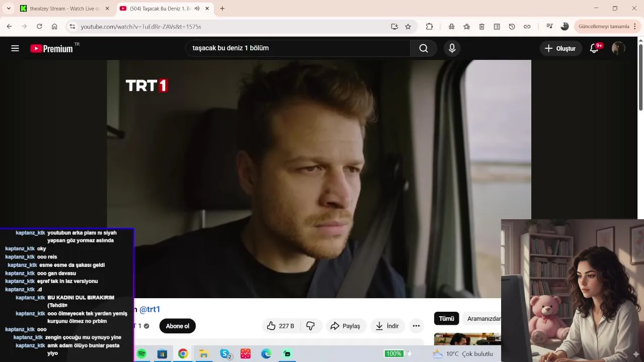Go forward in browser history

(24, 27)
